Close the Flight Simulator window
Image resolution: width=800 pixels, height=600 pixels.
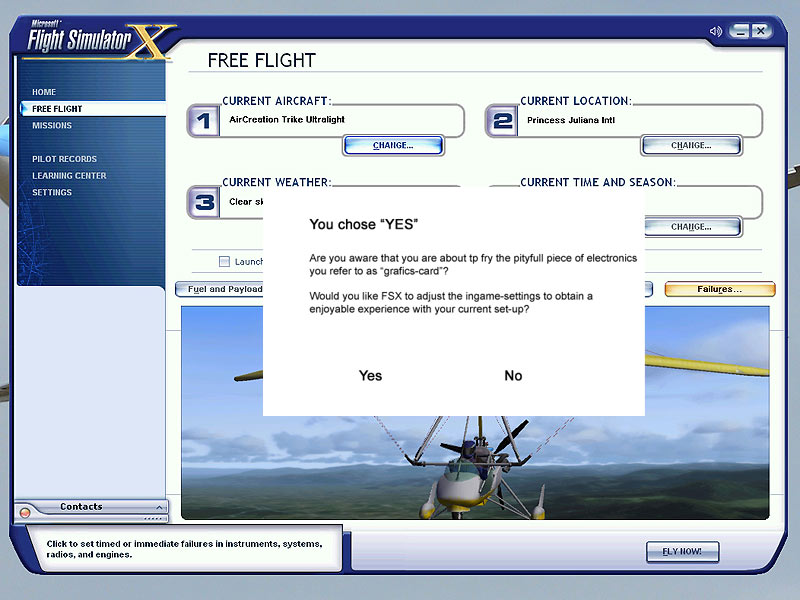761,31
